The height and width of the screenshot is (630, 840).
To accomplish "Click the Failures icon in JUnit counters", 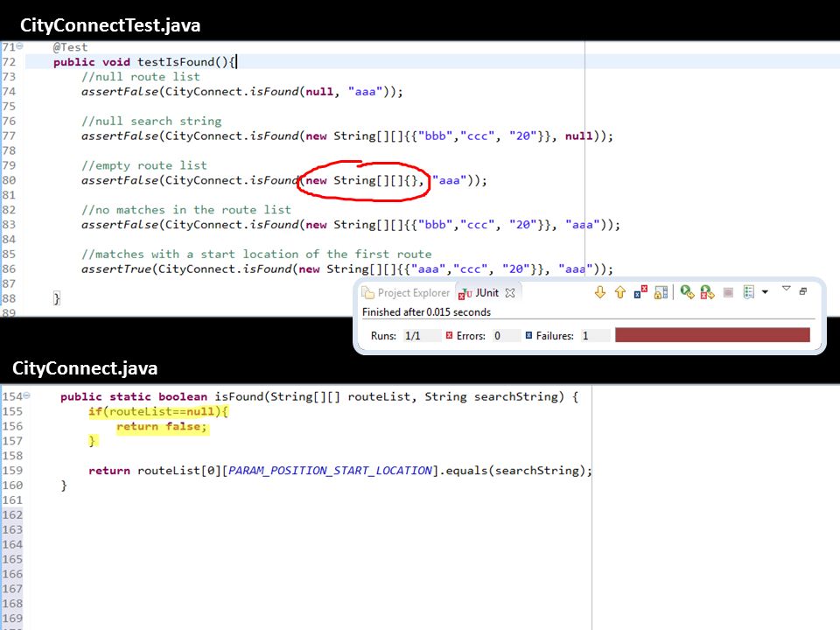I will click(x=528, y=335).
